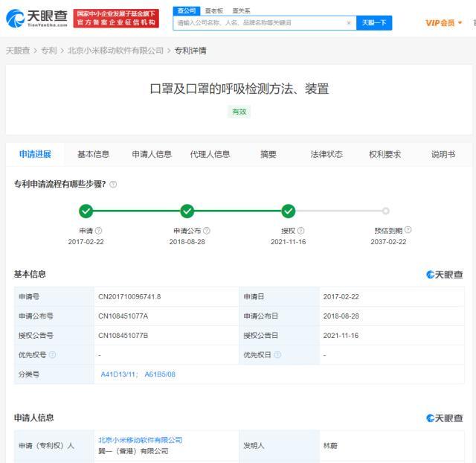Switch to the 基本信息 tab
476x463 pixels.
[93, 154]
